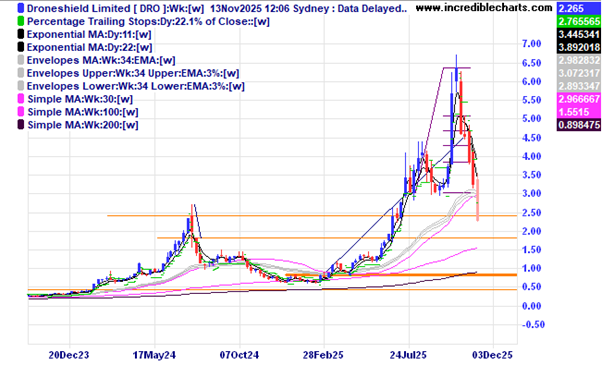Viewport: 602px width, 365px height.
Task: Click the 28Feb25 date axis label
Action: click(323, 355)
